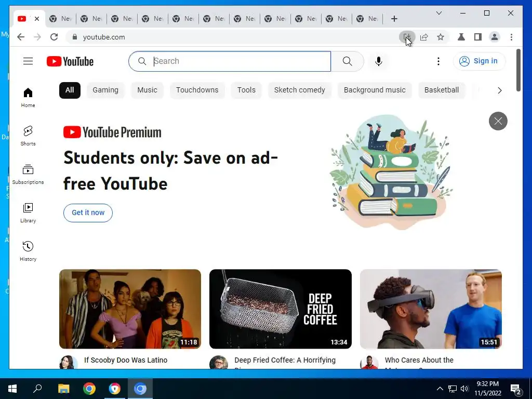Click the search magnifier button
Viewport: 532px width, 399px height.
(x=347, y=61)
